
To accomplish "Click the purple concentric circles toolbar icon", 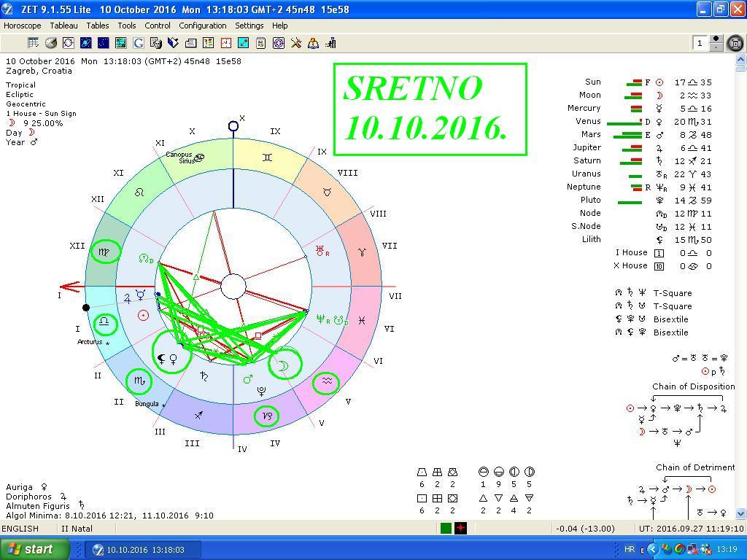I will [278, 43].
